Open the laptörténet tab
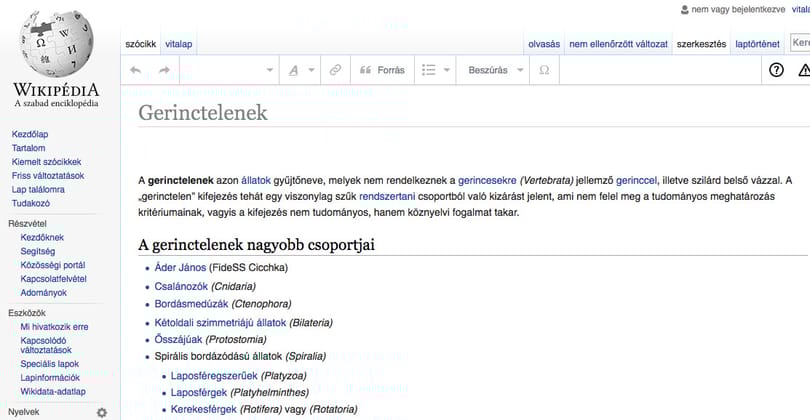The image size is (810, 420). (x=757, y=44)
